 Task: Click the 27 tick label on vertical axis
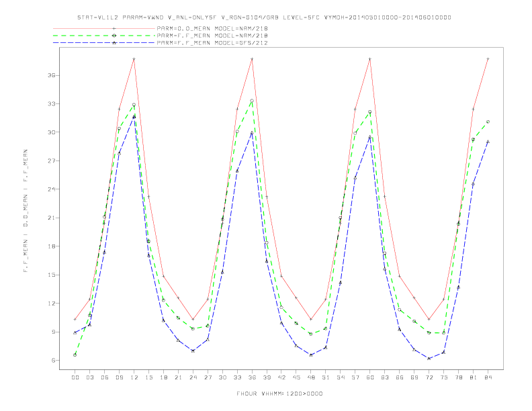coord(51,161)
